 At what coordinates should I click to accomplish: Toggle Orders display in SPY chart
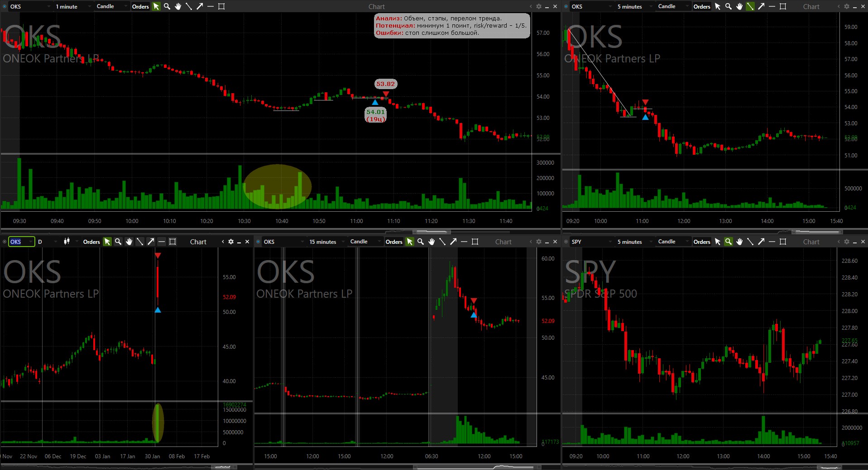coord(702,242)
